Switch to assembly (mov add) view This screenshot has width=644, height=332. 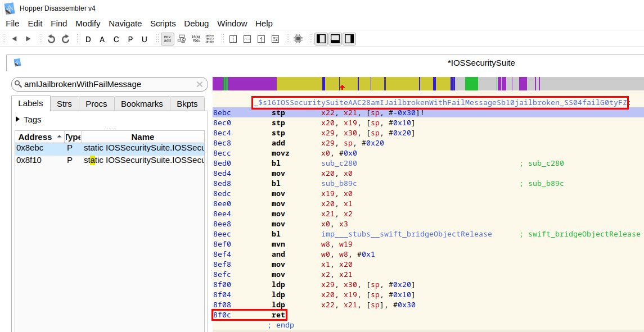(167, 39)
